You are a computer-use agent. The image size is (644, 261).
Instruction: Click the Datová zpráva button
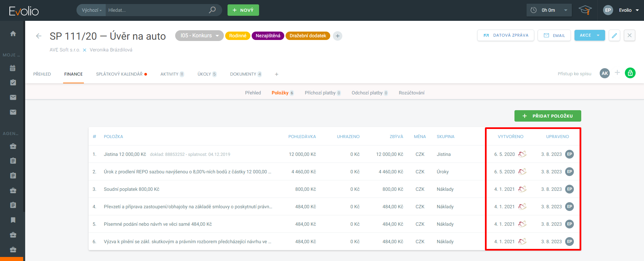tap(505, 35)
